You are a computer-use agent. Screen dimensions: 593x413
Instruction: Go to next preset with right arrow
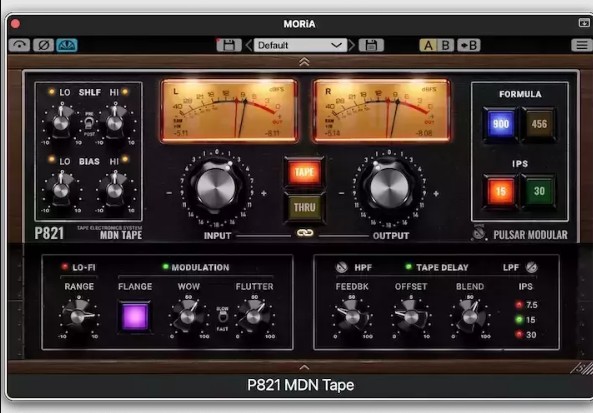pos(351,45)
